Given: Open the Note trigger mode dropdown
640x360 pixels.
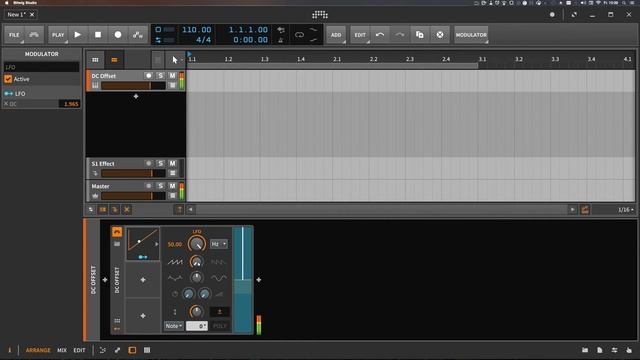Looking at the screenshot, I should click(174, 326).
